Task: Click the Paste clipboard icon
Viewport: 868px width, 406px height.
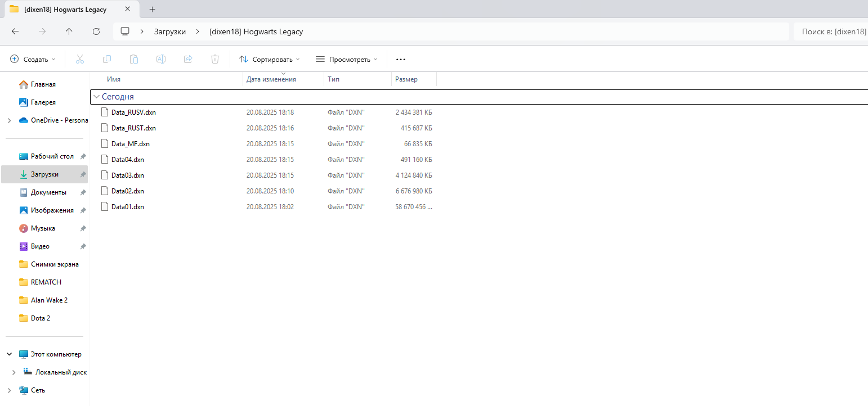Action: click(134, 59)
